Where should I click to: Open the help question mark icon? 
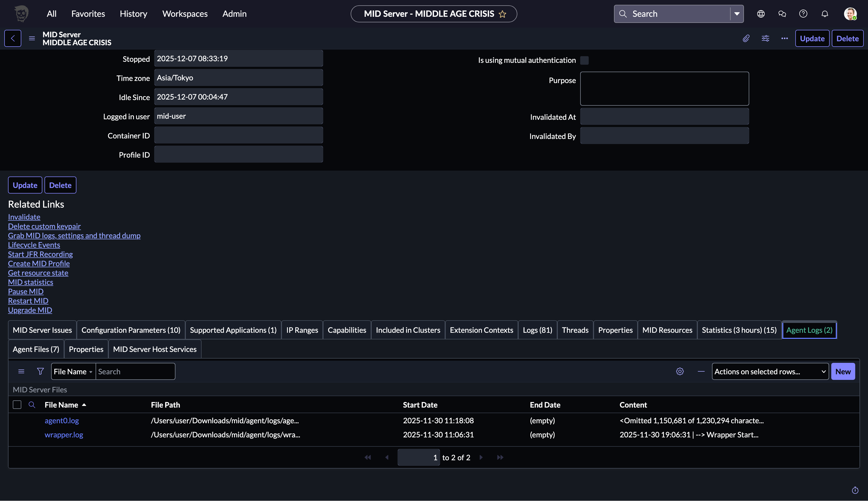pyautogui.click(x=803, y=14)
